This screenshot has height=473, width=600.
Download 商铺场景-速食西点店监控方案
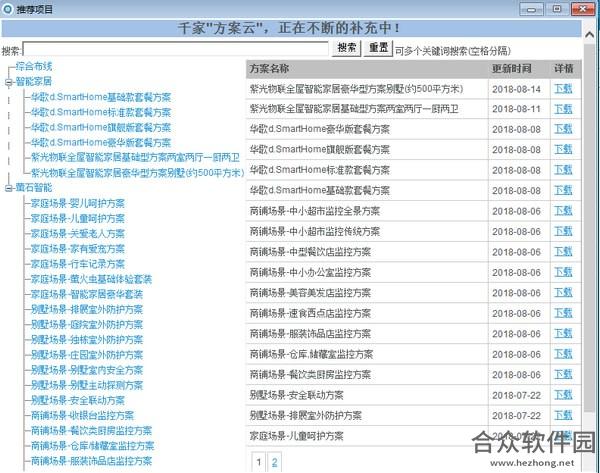(x=563, y=313)
